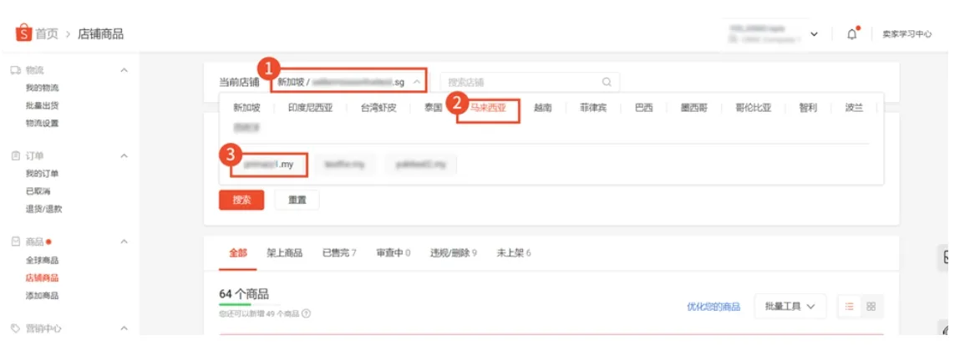Viewport: 980px width, 356px height.
Task: Go to 首页 breadcrumb
Action: (47, 33)
